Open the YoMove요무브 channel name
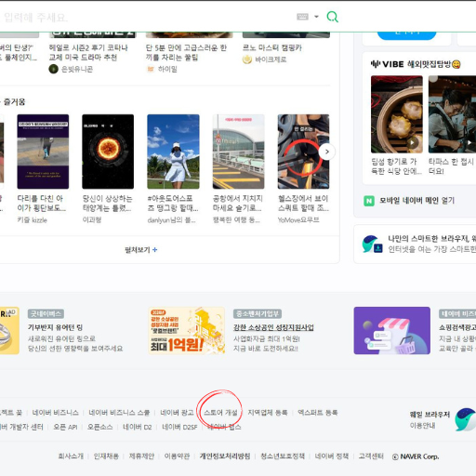476x476 pixels. (298, 219)
